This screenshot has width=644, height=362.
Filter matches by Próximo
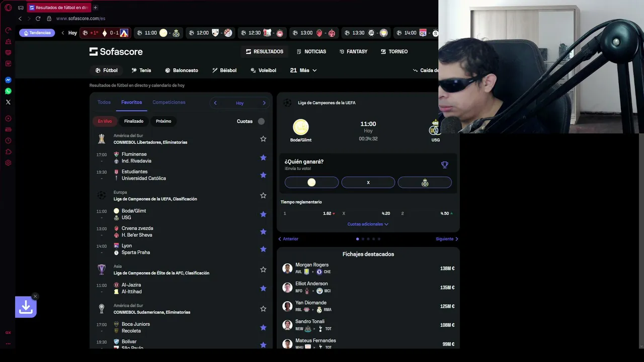click(164, 121)
